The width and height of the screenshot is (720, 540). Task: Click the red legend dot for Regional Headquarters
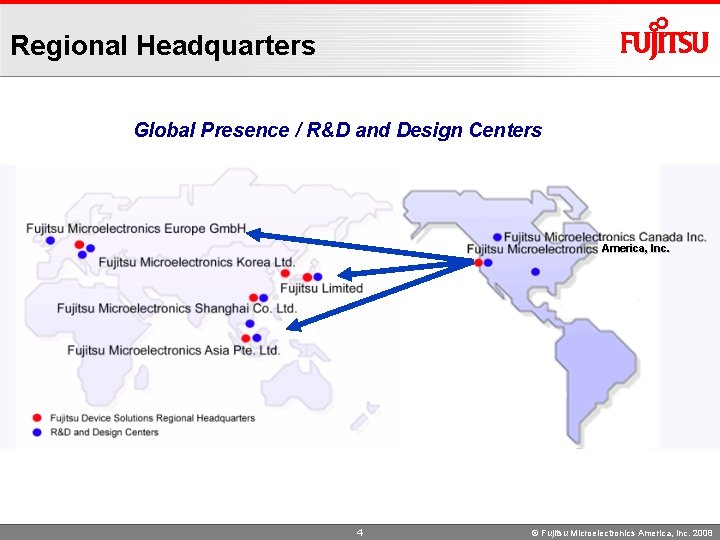tap(37, 417)
